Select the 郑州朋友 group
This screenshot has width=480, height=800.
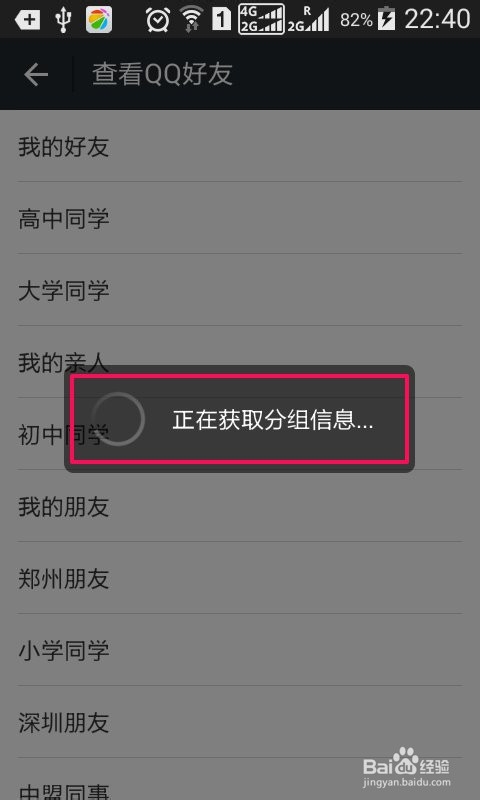[240, 578]
